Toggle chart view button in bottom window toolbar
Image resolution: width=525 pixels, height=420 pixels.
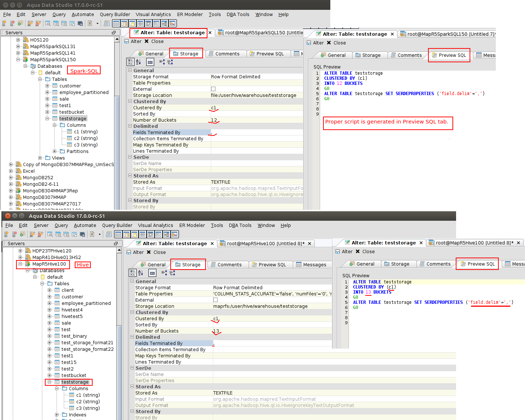click(x=174, y=234)
